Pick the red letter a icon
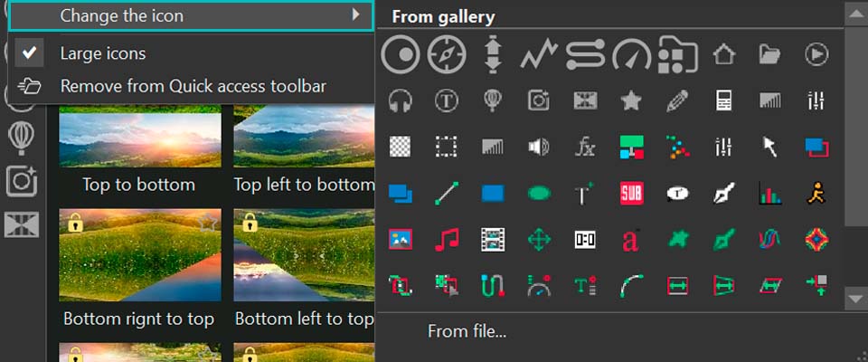The height and width of the screenshot is (362, 868). coord(632,240)
